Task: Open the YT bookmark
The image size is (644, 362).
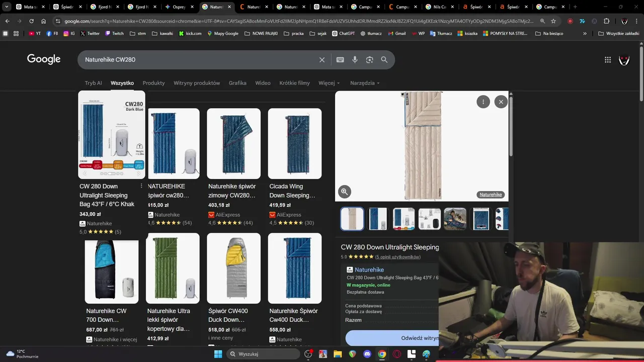Action: tap(35, 33)
